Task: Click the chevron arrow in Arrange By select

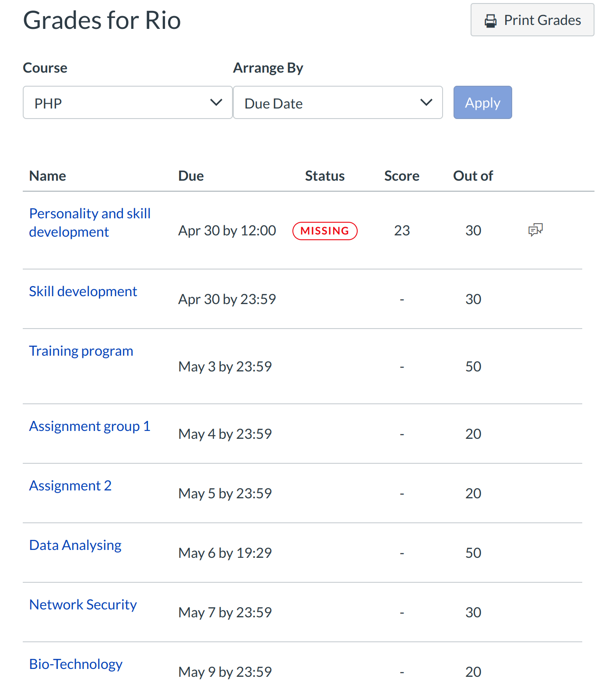Action: [x=426, y=102]
